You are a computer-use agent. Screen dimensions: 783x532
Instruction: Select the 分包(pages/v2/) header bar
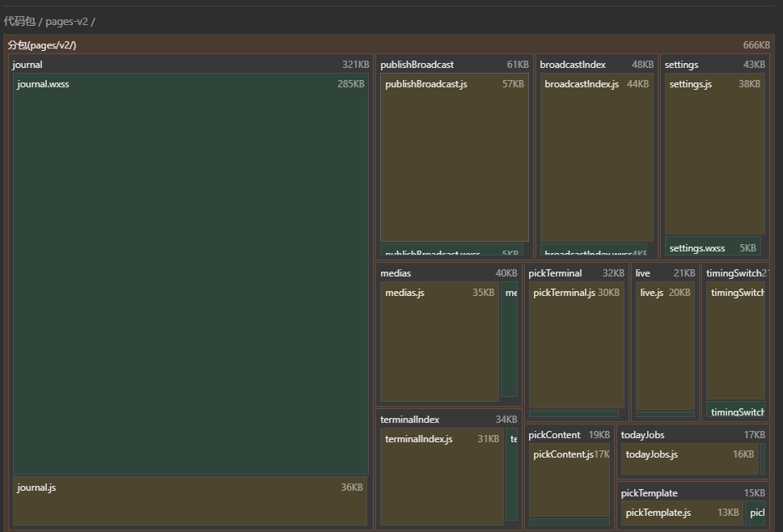point(389,45)
